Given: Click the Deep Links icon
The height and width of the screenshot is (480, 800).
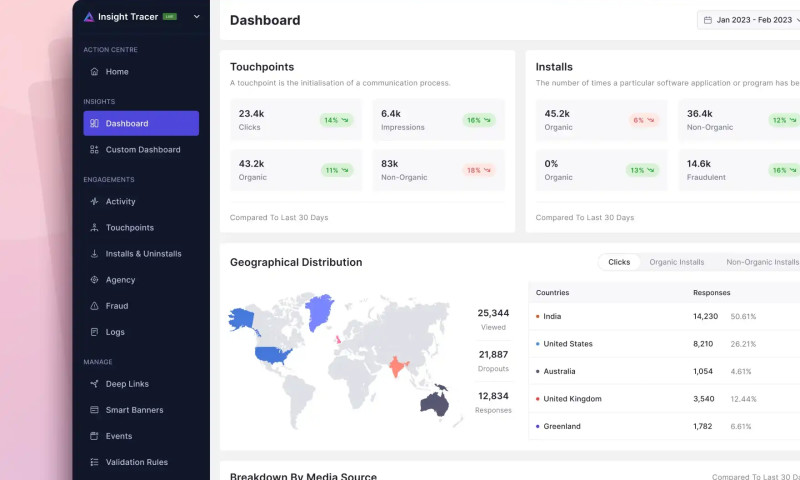Looking at the screenshot, I should click(94, 384).
